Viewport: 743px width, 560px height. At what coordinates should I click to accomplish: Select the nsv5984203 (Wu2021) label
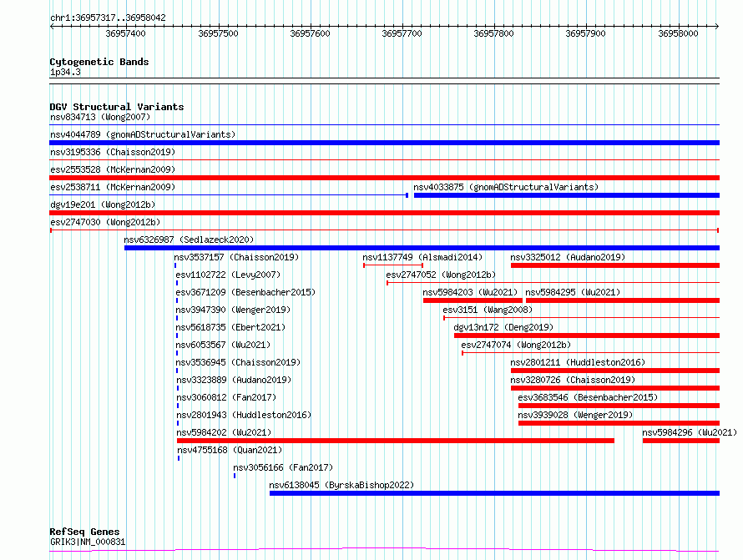[470, 292]
